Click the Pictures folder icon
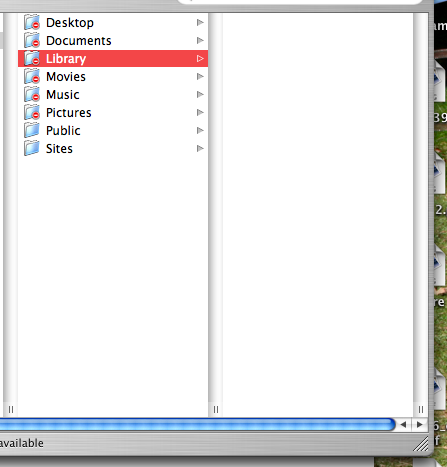The width and height of the screenshot is (447, 467). 32,112
